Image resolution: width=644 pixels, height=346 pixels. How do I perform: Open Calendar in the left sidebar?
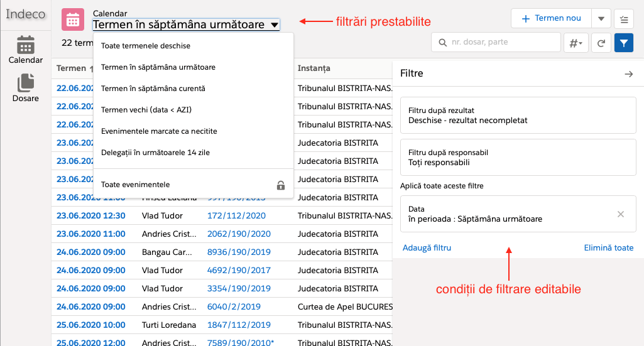tap(25, 50)
